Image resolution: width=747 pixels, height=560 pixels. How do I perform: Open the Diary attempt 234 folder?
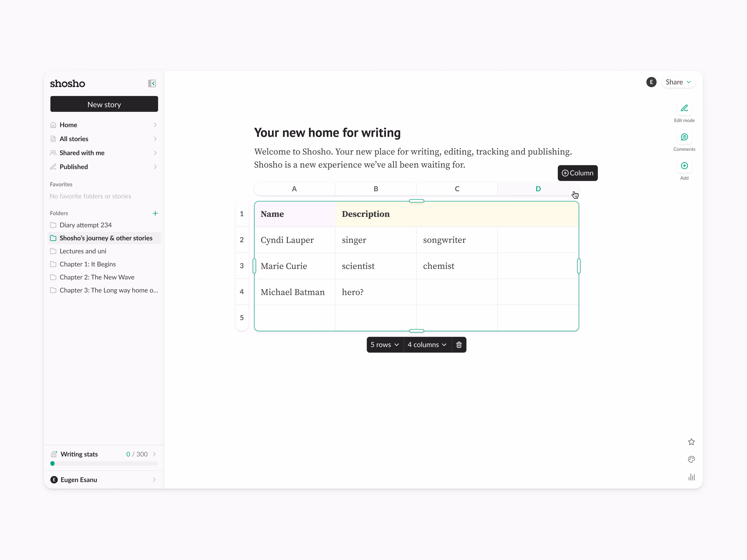pos(105,225)
